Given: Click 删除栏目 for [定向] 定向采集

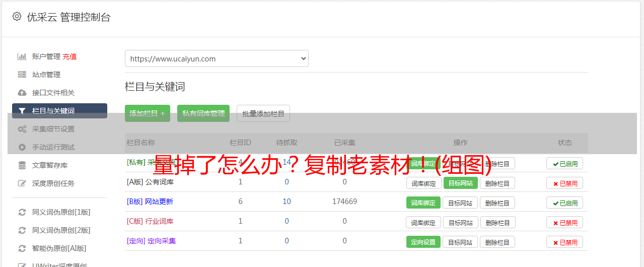Looking at the screenshot, I should click(x=497, y=242).
